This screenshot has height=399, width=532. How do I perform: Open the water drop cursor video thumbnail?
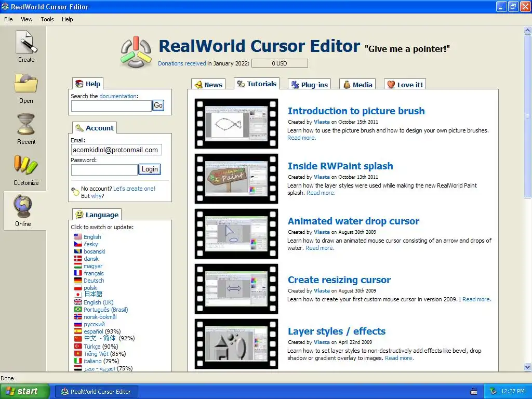(236, 234)
